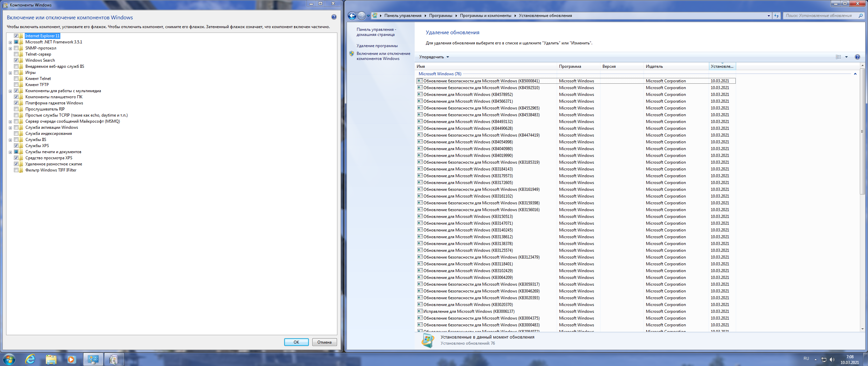Click the Start menu orb
868x366 pixels.
tap(9, 359)
